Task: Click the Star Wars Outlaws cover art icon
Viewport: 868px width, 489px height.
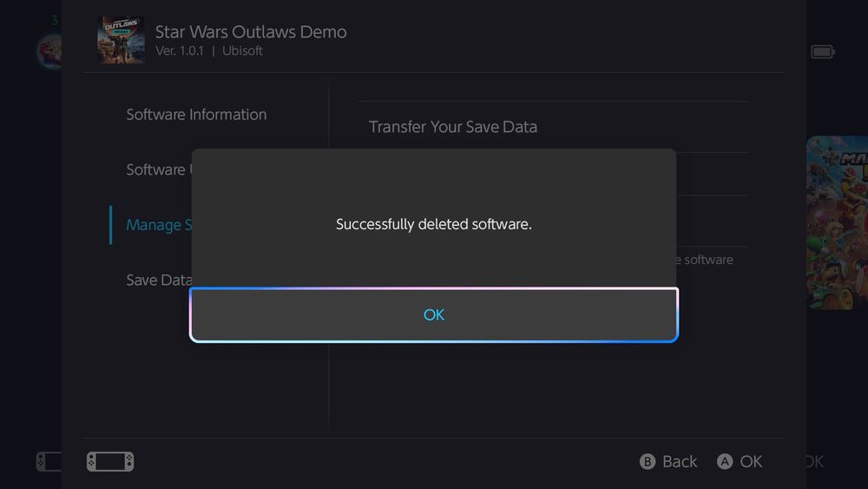Action: pos(121,40)
